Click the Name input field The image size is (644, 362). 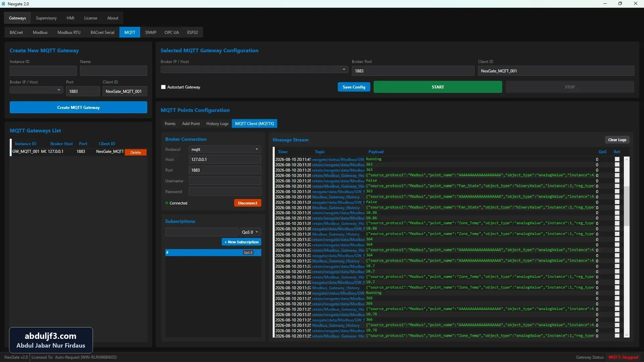(114, 71)
